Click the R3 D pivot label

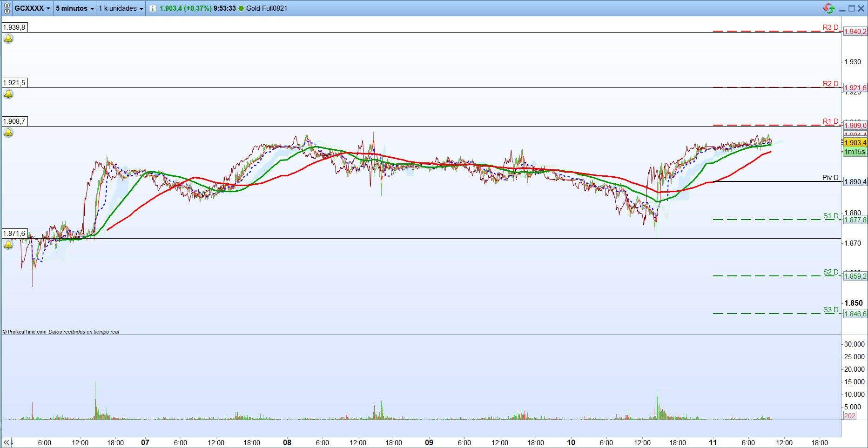(x=830, y=27)
